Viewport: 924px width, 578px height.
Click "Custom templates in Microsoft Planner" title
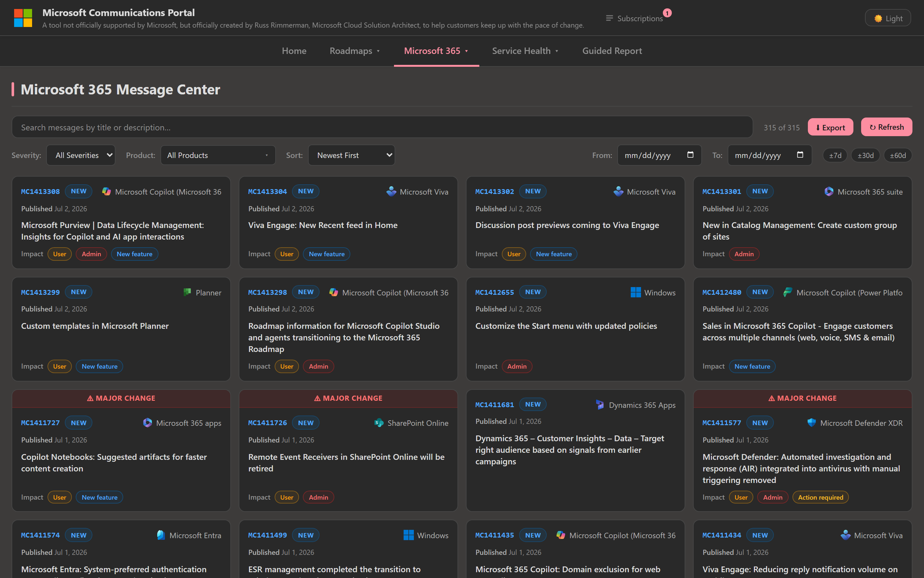[95, 326]
